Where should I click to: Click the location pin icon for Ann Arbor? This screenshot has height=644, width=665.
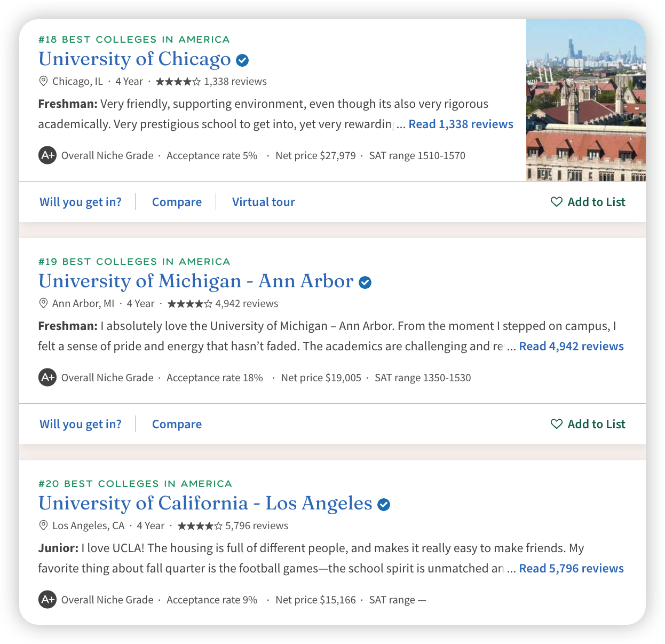click(44, 303)
